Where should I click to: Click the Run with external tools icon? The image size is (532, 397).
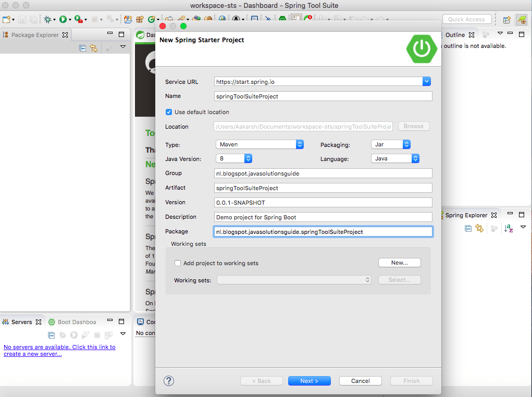[x=78, y=19]
